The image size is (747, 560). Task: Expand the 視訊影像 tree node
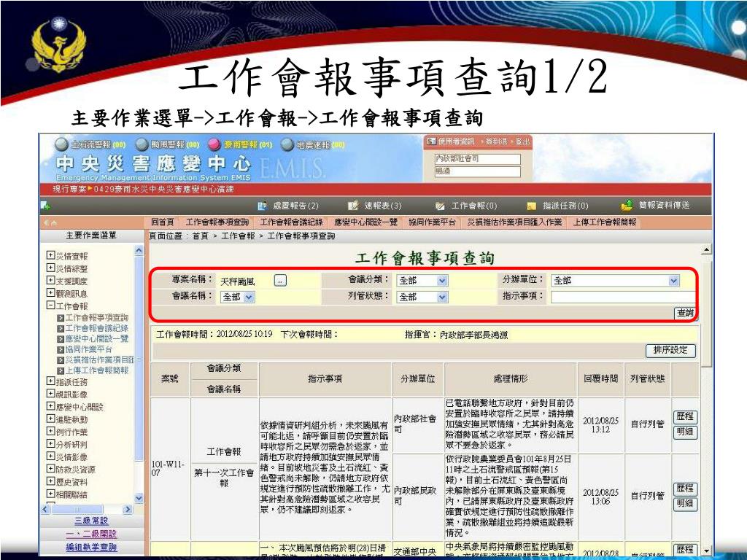tap(50, 393)
